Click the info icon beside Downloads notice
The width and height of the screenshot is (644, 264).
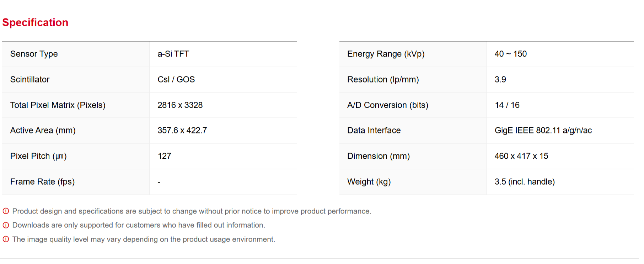[6, 225]
